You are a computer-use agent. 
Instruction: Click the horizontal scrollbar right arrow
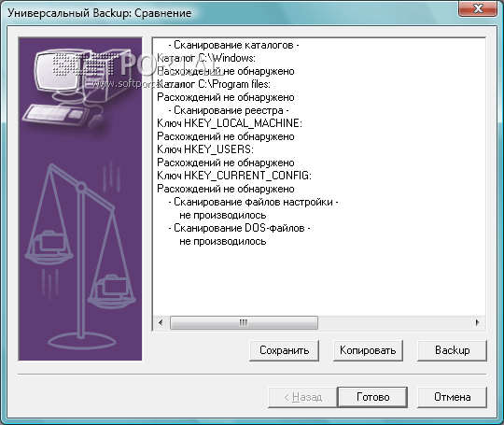(x=477, y=322)
